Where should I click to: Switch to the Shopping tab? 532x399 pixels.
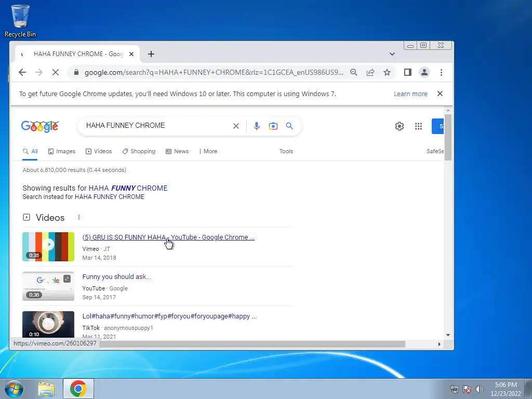point(139,151)
